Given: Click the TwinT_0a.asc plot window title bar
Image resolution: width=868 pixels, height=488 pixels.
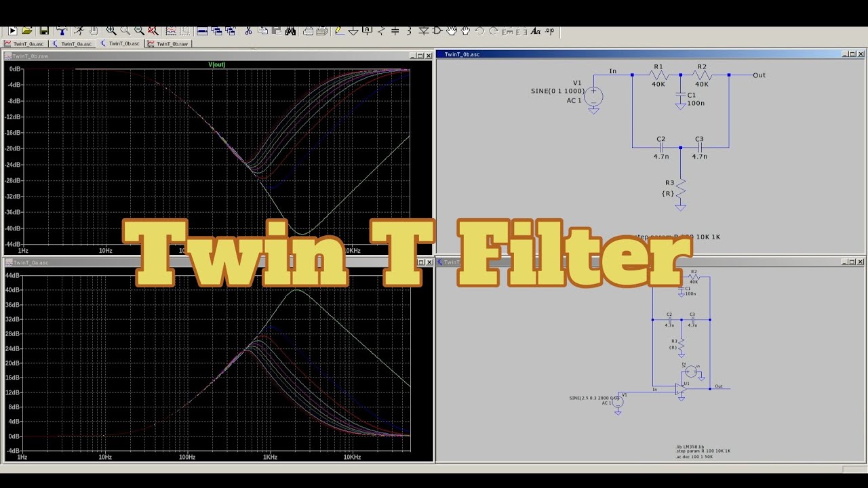Looking at the screenshot, I should [218, 262].
